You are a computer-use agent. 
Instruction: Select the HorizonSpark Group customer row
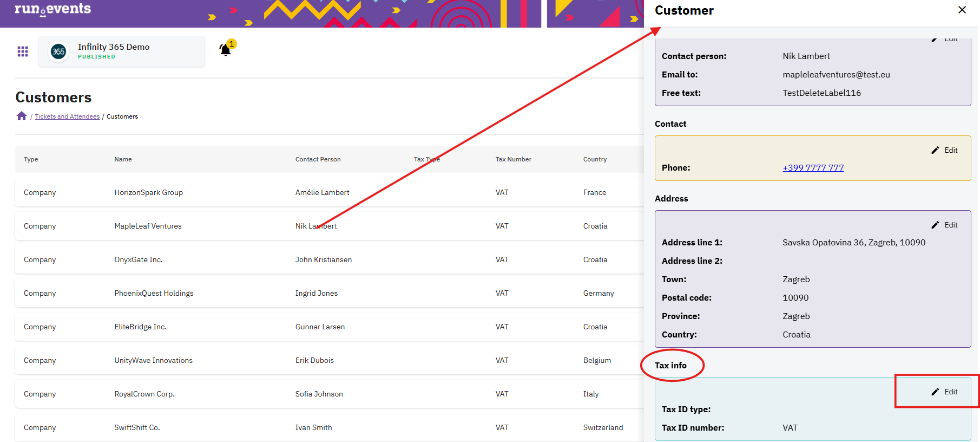148,192
